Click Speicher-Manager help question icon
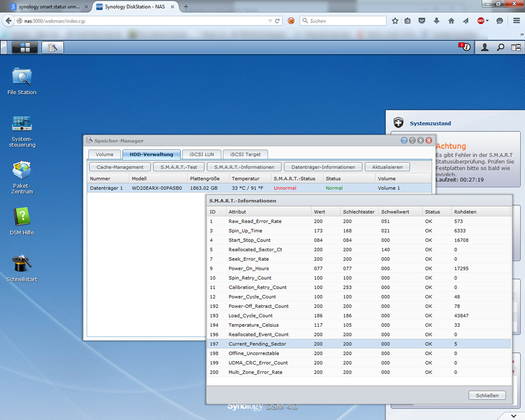The height and width of the screenshot is (420, 525). (x=404, y=141)
